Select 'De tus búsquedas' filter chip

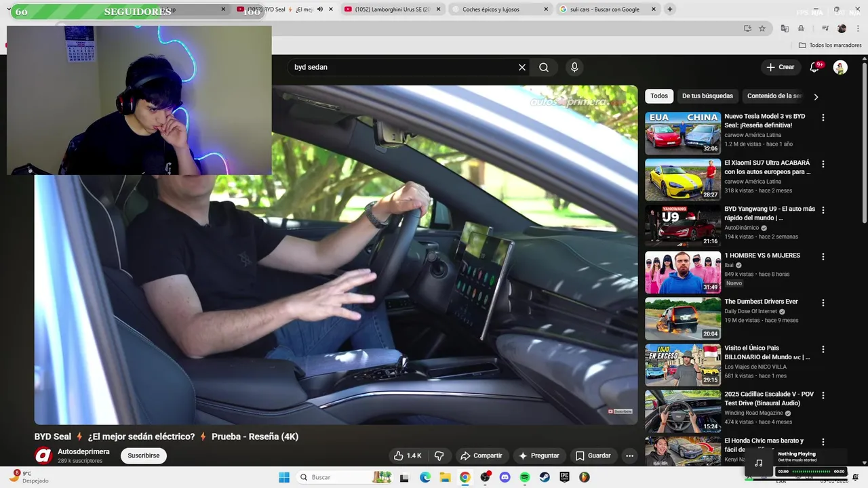pos(707,96)
